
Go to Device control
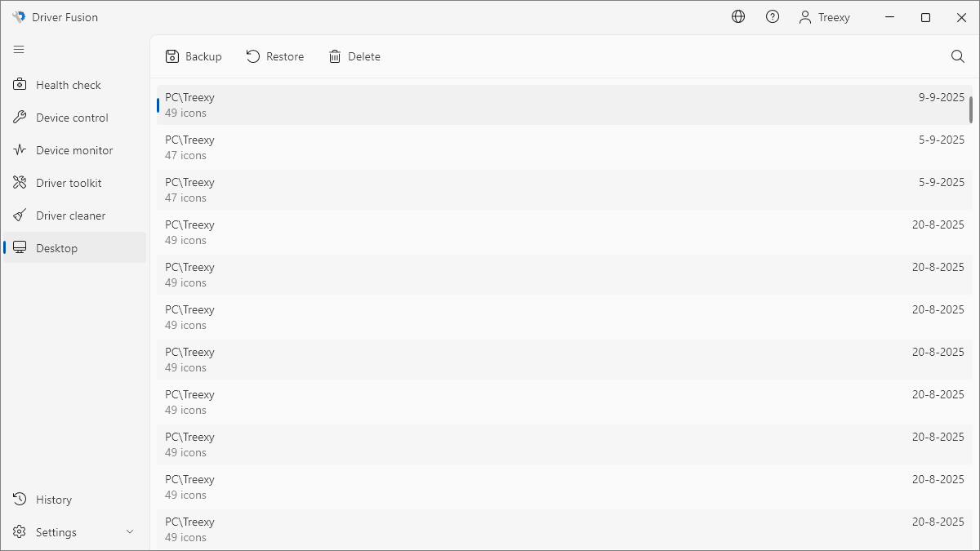point(72,118)
